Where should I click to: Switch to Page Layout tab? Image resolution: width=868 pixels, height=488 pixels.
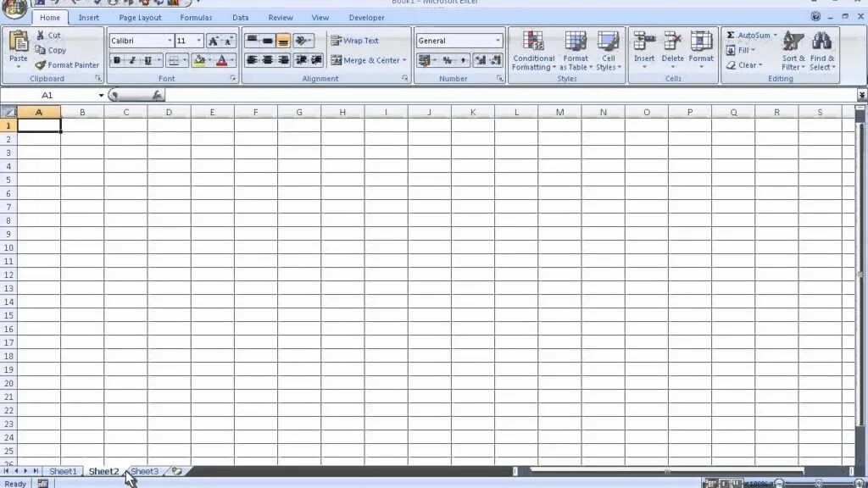pos(140,18)
